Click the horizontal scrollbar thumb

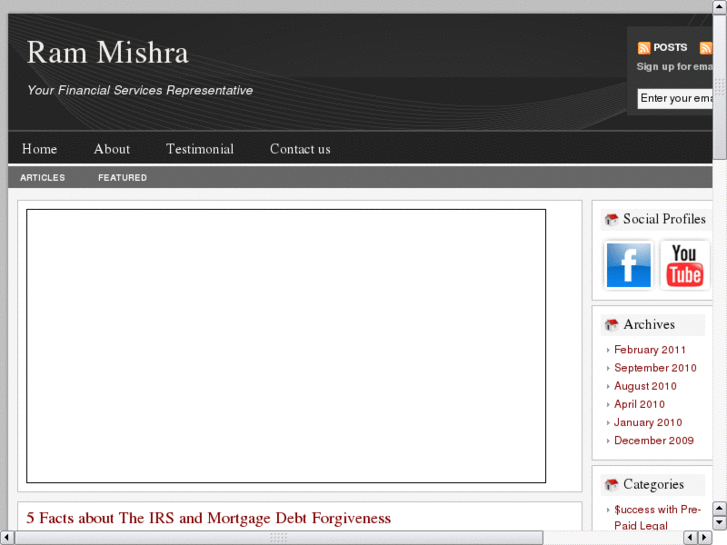coord(279,537)
